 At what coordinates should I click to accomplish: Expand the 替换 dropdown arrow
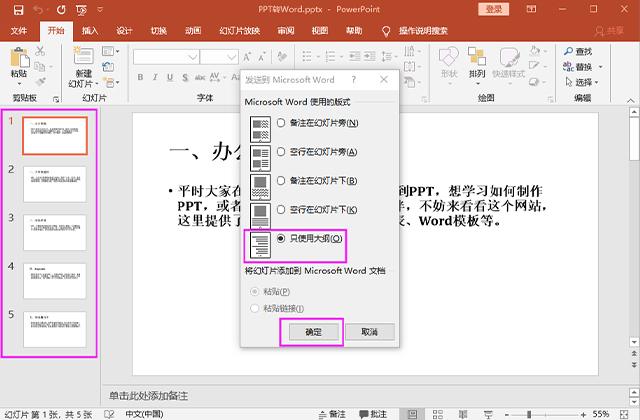[x=600, y=67]
